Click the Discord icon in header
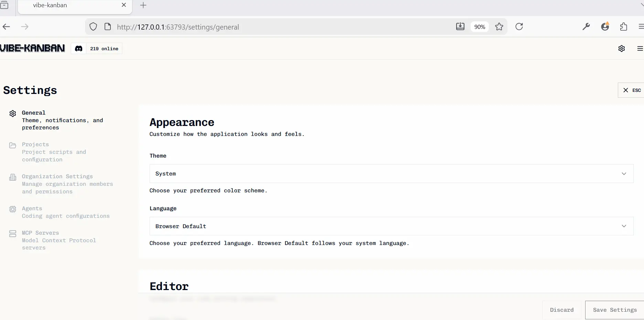The image size is (644, 320). coord(79,49)
